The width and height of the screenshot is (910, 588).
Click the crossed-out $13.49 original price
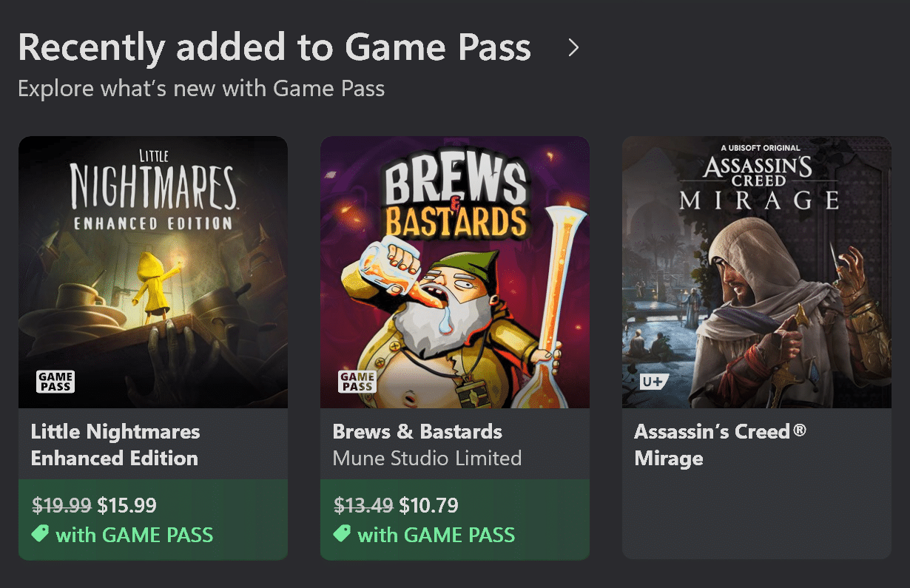pyautogui.click(x=363, y=506)
